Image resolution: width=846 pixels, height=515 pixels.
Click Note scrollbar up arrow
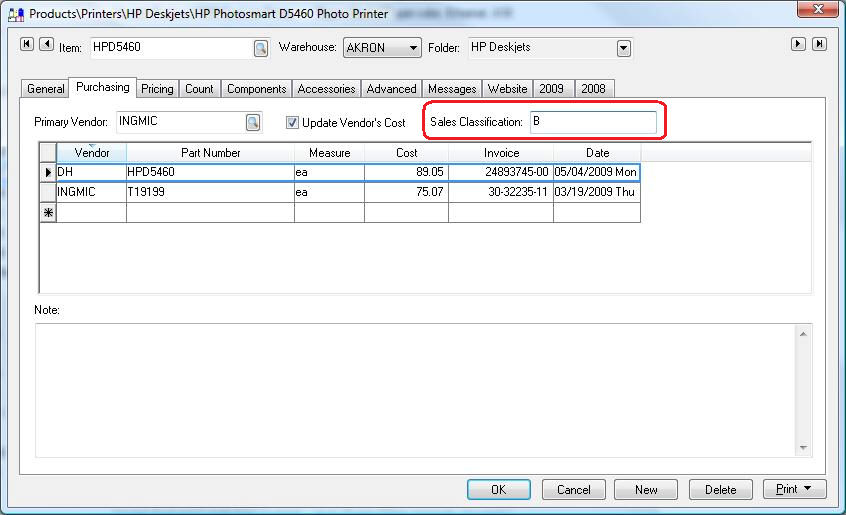803,334
